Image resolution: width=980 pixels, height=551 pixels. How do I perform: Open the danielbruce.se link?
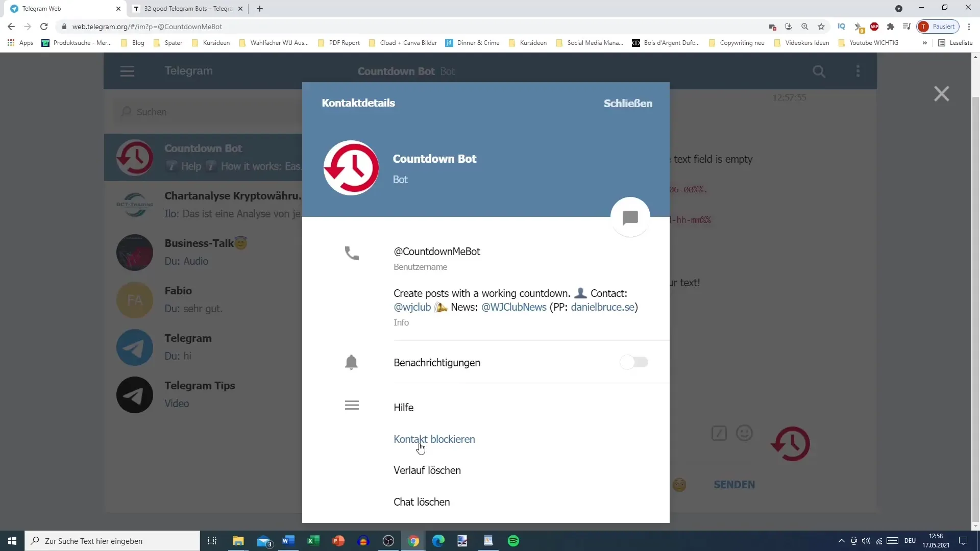pos(602,307)
